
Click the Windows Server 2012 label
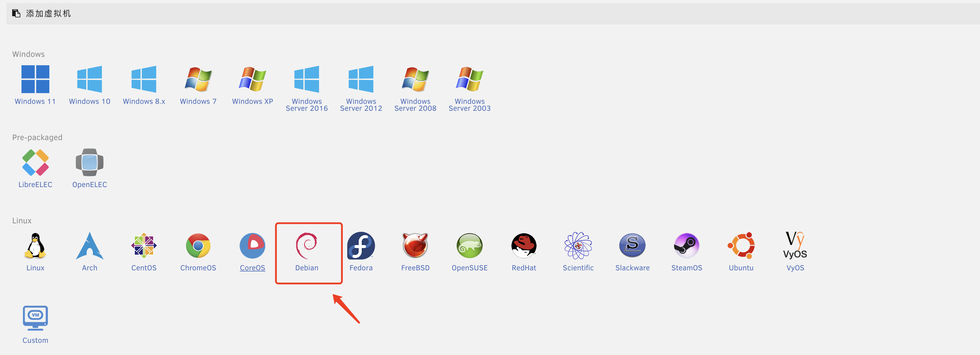coord(361,105)
